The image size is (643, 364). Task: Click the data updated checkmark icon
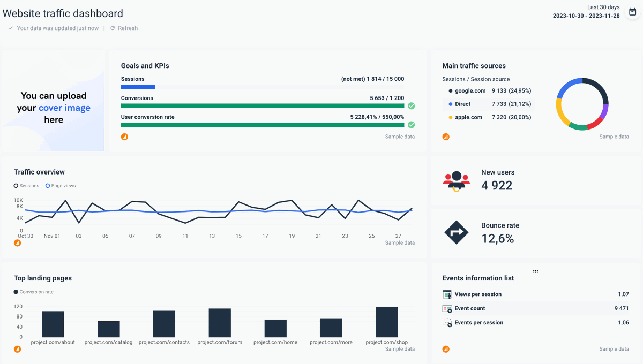11,28
